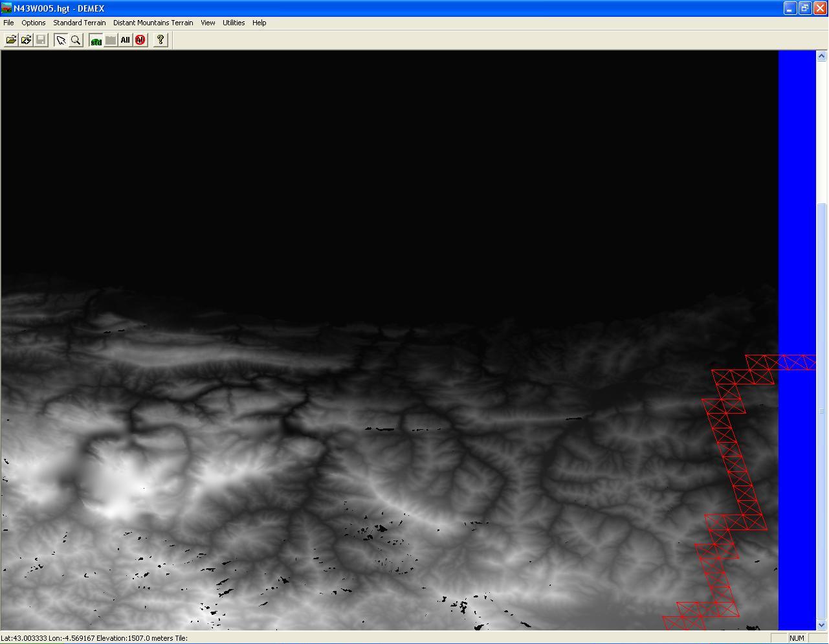Expand the Standard Terrain menu
The width and height of the screenshot is (829, 644).
click(x=79, y=23)
